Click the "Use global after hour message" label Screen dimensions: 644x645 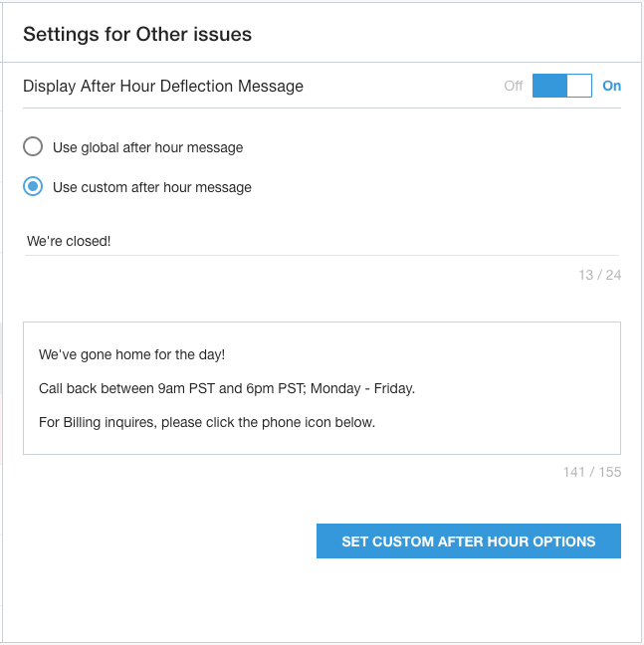[x=147, y=147]
